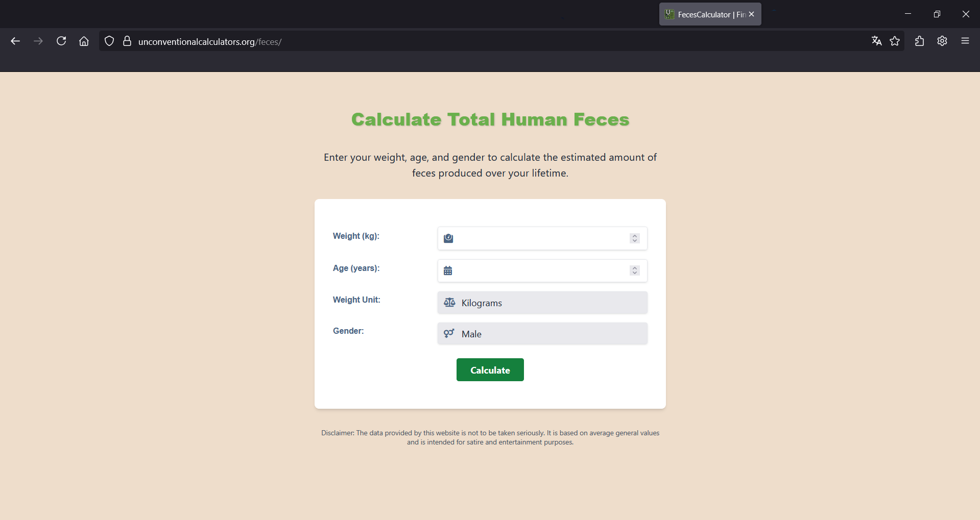Close the FecesCalculator tab
980x520 pixels.
(751, 14)
